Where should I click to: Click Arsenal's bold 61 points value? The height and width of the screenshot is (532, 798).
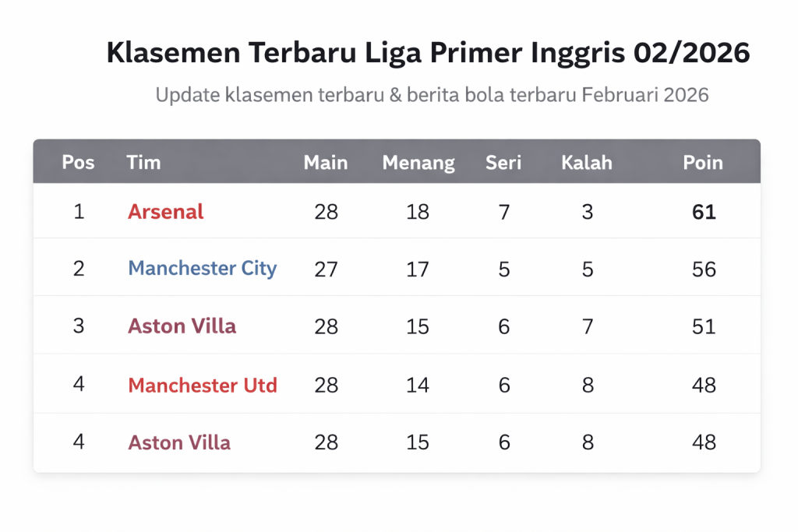tap(704, 212)
